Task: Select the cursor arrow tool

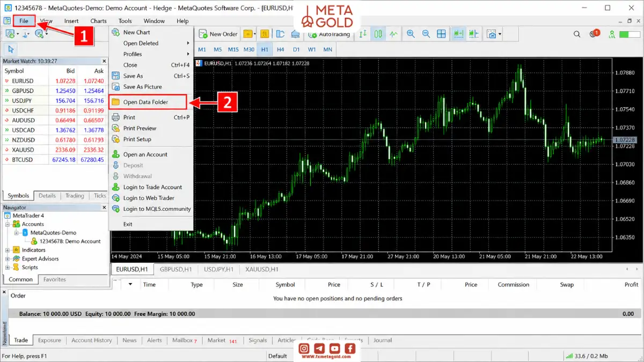Action: [x=11, y=49]
